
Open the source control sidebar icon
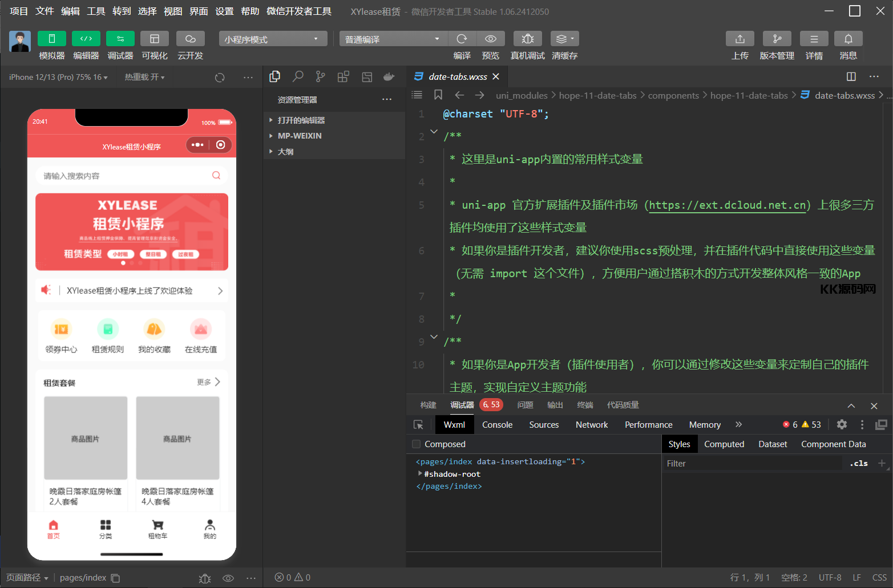321,76
